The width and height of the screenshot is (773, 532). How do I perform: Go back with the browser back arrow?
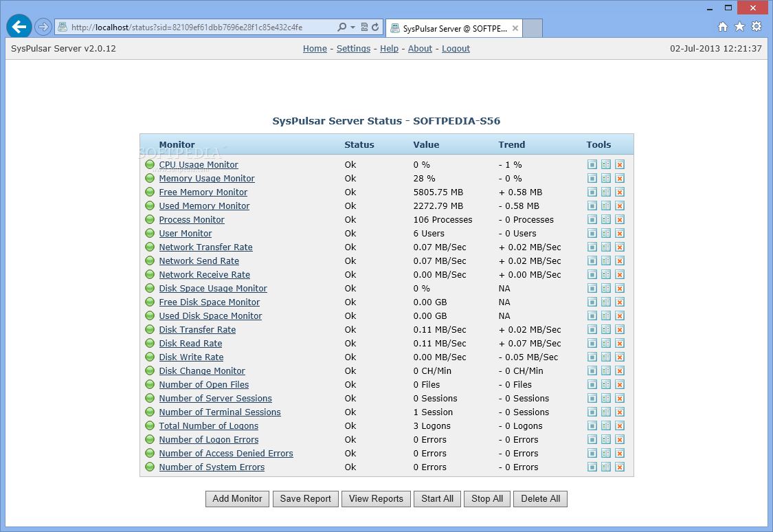(x=19, y=27)
